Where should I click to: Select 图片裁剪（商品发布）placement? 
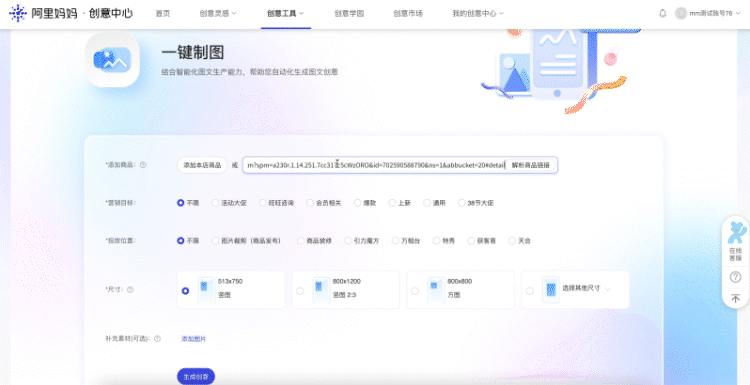215,241
